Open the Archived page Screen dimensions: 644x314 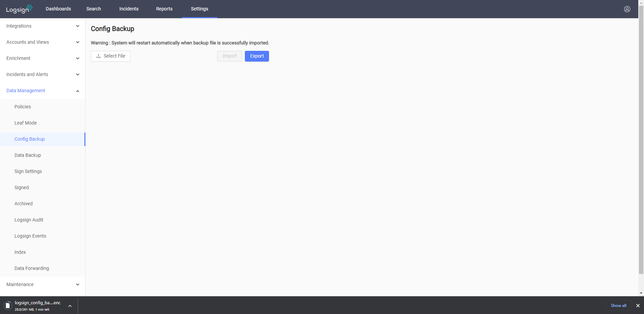tap(42, 204)
